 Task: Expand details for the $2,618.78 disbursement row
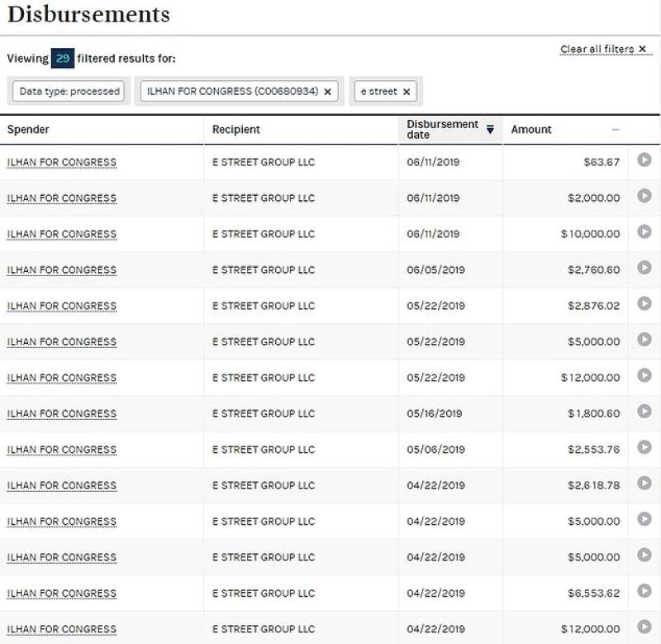click(x=644, y=483)
